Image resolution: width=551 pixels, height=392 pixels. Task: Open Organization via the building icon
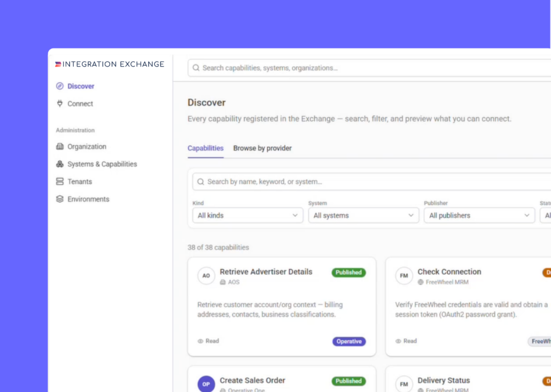[x=60, y=146]
